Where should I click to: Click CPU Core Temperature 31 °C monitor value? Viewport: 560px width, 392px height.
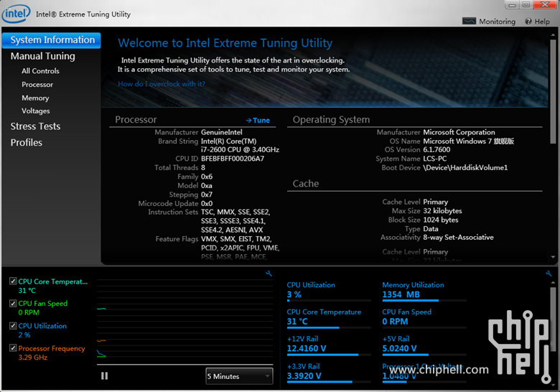pyautogui.click(x=297, y=322)
